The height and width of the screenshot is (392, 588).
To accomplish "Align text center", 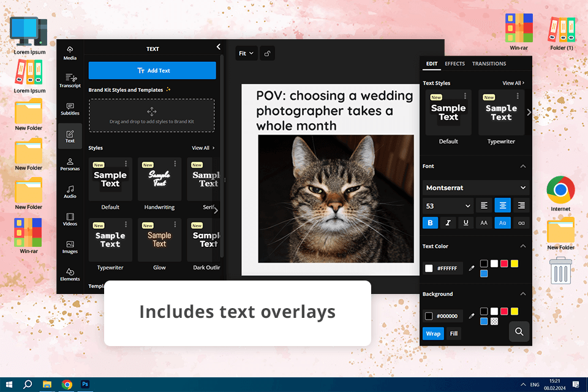I will point(502,205).
